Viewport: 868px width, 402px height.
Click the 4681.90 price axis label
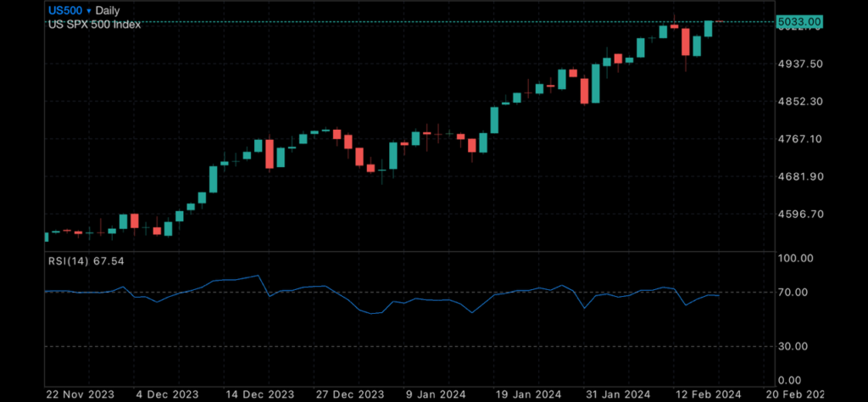(x=800, y=176)
